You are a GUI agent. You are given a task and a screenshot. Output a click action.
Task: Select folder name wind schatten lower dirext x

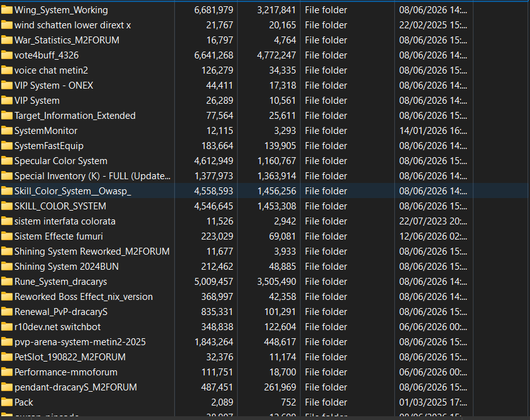pos(73,25)
